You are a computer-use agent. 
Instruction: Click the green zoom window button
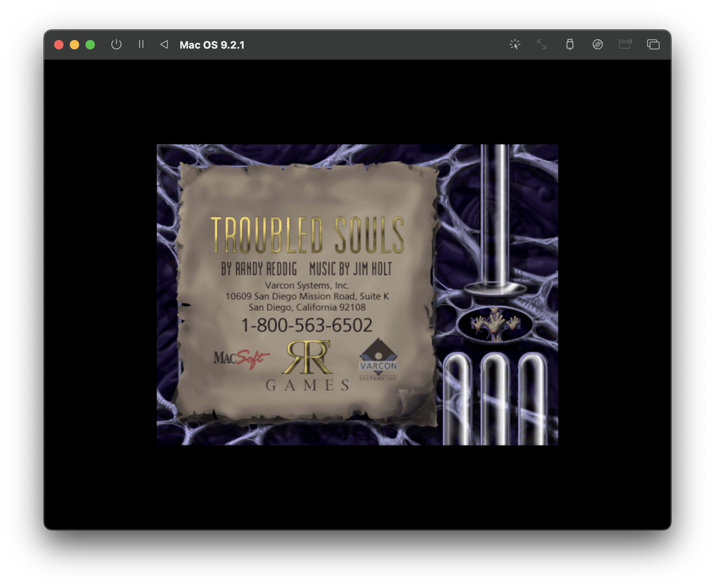point(90,45)
